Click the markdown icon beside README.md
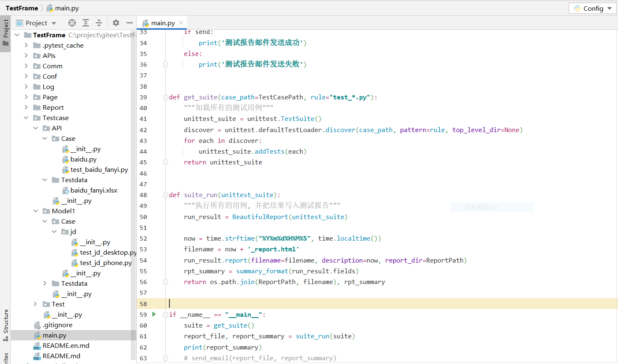This screenshot has height=364, width=618. click(37, 356)
